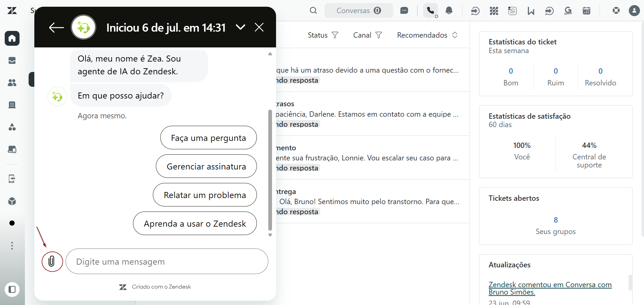Image resolution: width=644 pixels, height=305 pixels.
Task: Go back using the chat arrow
Action: point(56,27)
